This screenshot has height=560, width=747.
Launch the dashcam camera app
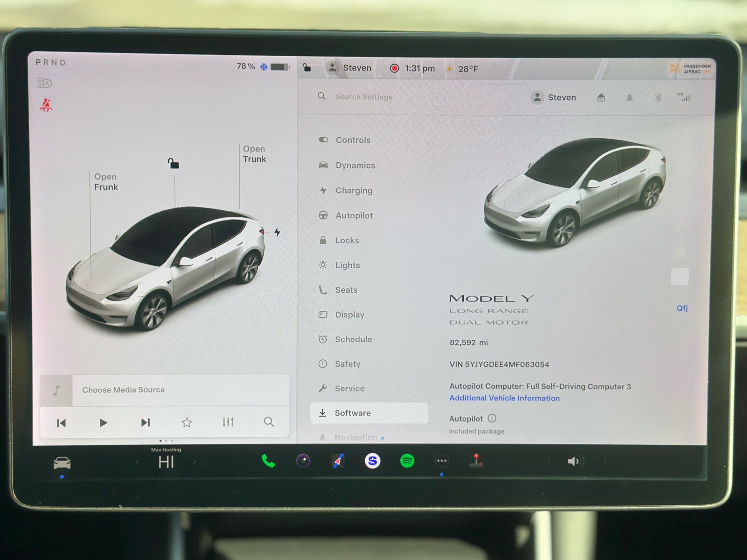coord(303,461)
